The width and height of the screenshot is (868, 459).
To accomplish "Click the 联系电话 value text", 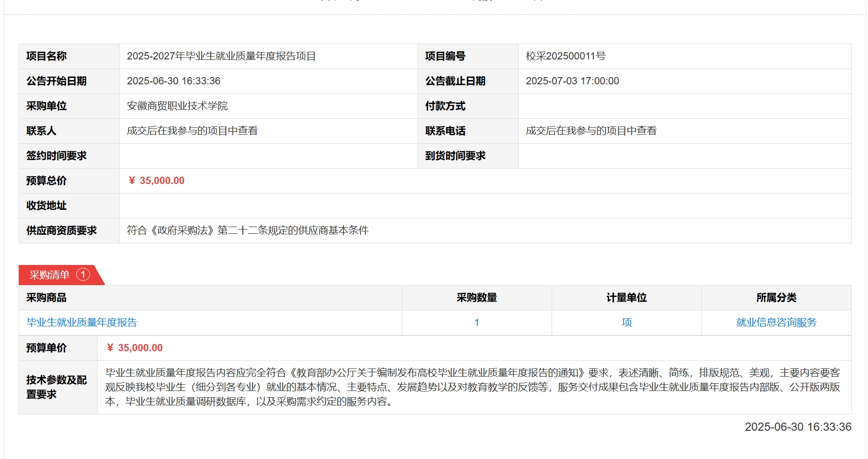I will click(x=591, y=131).
